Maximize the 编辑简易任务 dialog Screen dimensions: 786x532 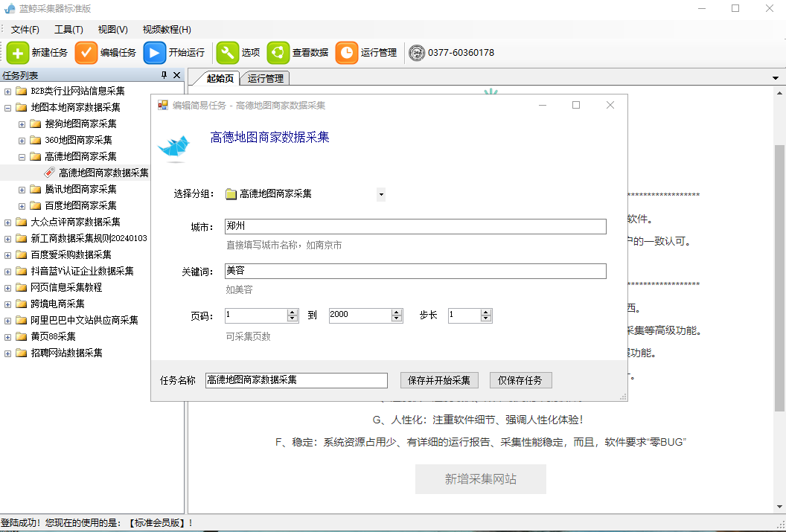[576, 105]
